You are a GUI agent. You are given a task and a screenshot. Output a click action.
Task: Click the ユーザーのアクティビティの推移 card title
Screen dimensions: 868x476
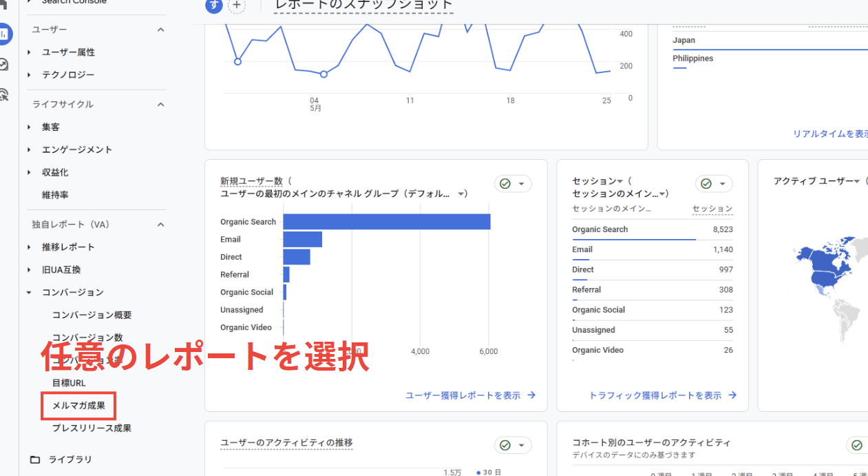[x=286, y=442]
